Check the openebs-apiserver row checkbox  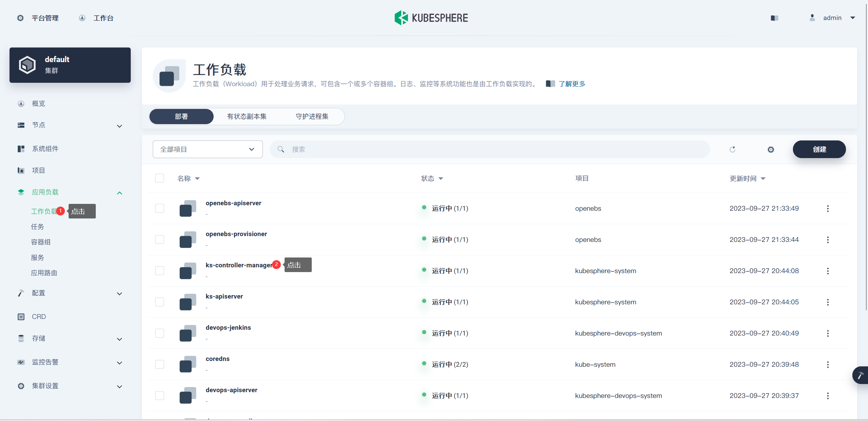[160, 208]
